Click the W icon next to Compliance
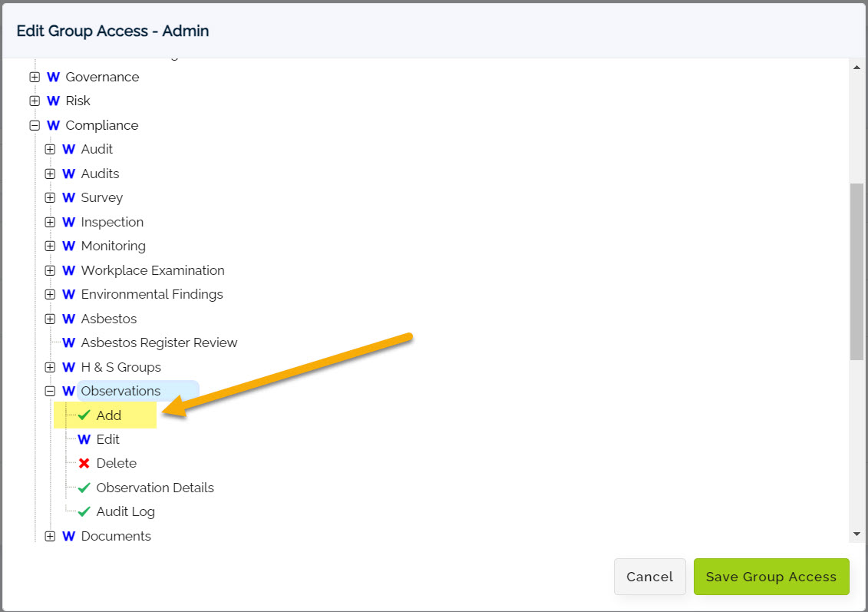The width and height of the screenshot is (868, 612). pyautogui.click(x=53, y=125)
